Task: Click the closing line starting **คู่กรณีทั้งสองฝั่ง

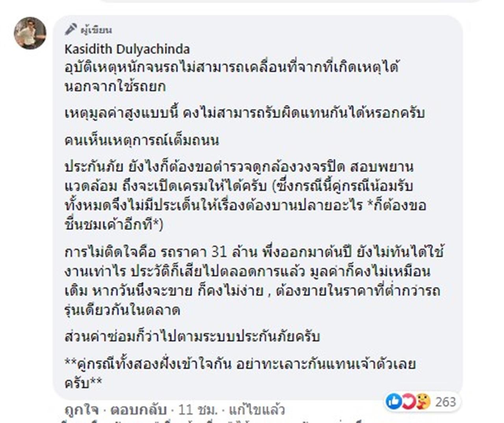Action: pyautogui.click(x=240, y=373)
